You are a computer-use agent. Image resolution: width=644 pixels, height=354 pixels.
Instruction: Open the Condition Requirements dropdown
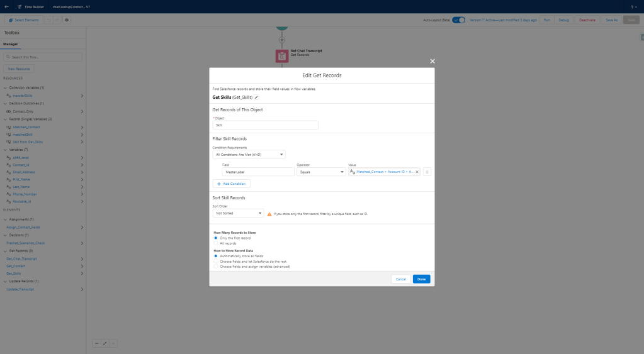(249, 154)
